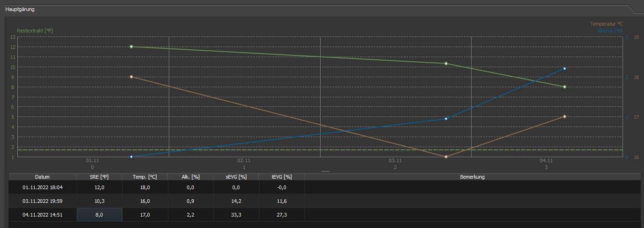Select the Alk. [%] column header
This screenshot has height=228, width=644.
click(x=191, y=177)
